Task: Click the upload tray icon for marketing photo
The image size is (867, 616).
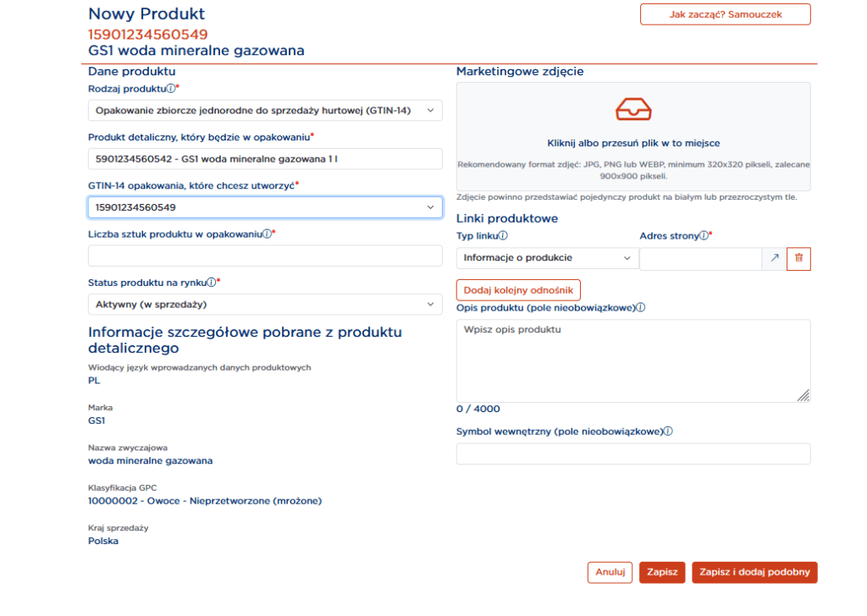Action: click(x=633, y=109)
